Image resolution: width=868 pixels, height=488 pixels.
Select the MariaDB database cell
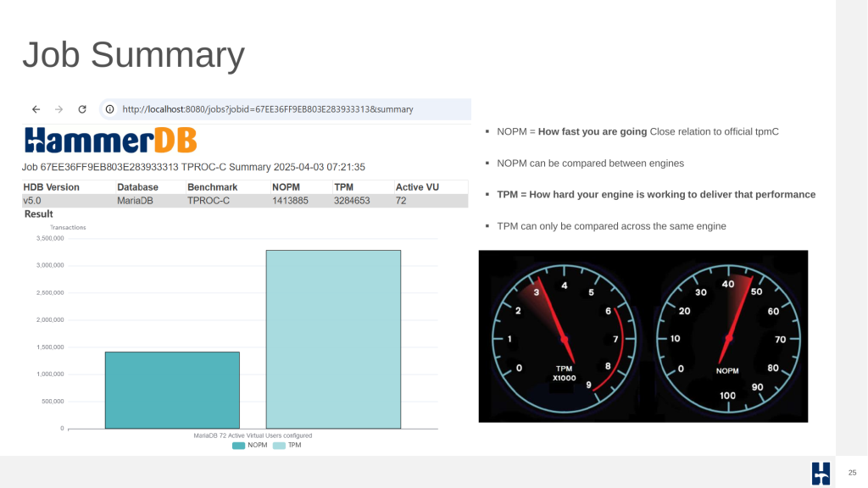pyautogui.click(x=135, y=201)
